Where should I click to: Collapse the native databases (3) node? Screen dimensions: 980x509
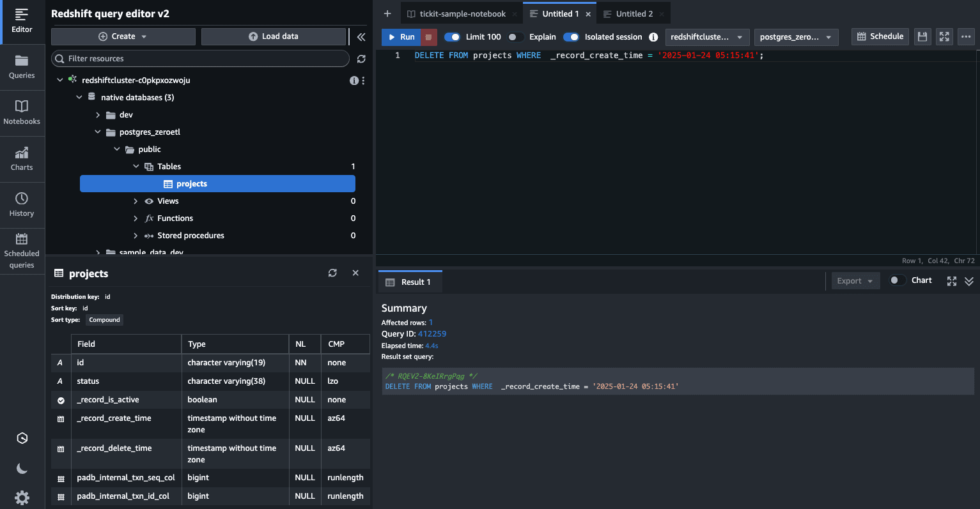pos(79,98)
